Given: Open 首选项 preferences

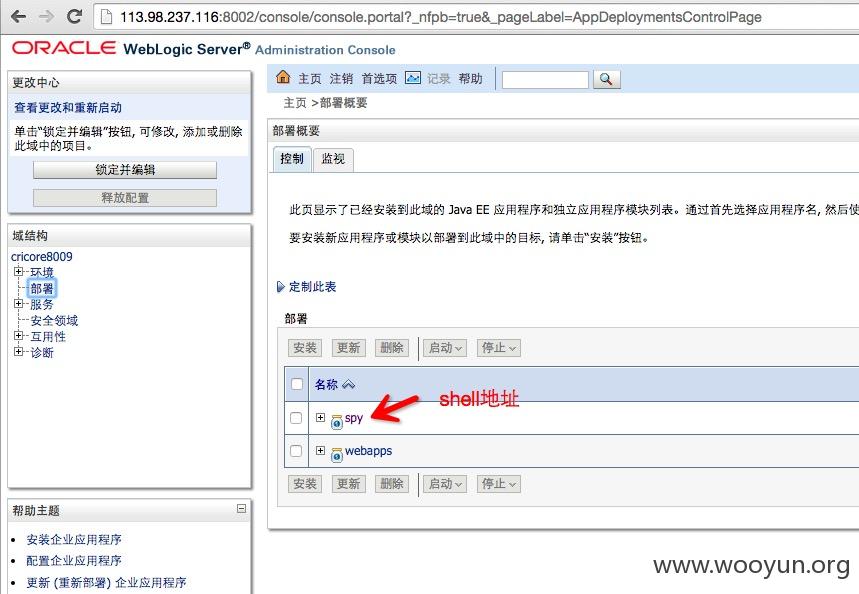Looking at the screenshot, I should click(x=379, y=78).
